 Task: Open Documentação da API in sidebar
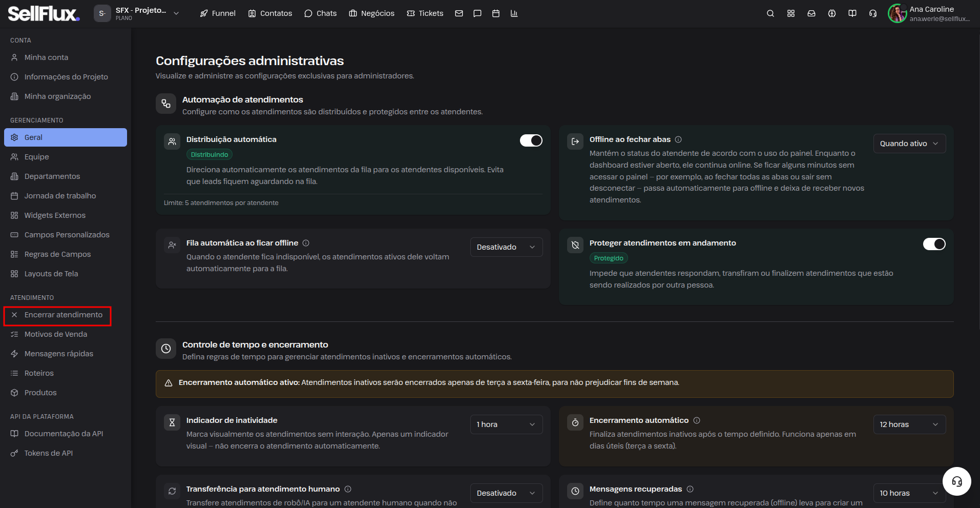pyautogui.click(x=66, y=434)
